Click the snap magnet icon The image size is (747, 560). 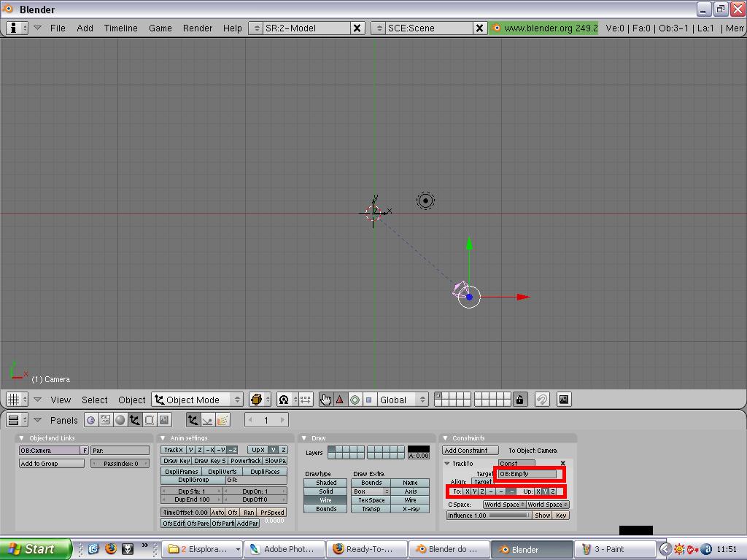(x=542, y=400)
